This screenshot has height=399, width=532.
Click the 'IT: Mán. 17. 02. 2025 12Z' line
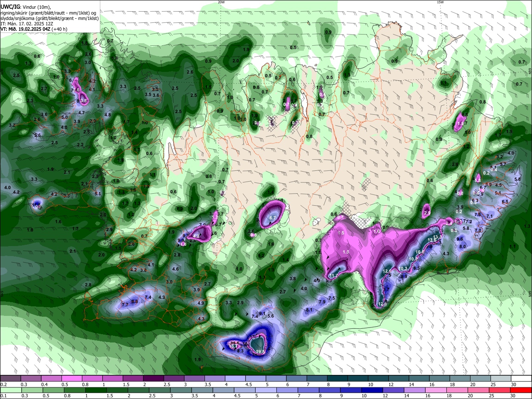26,24
